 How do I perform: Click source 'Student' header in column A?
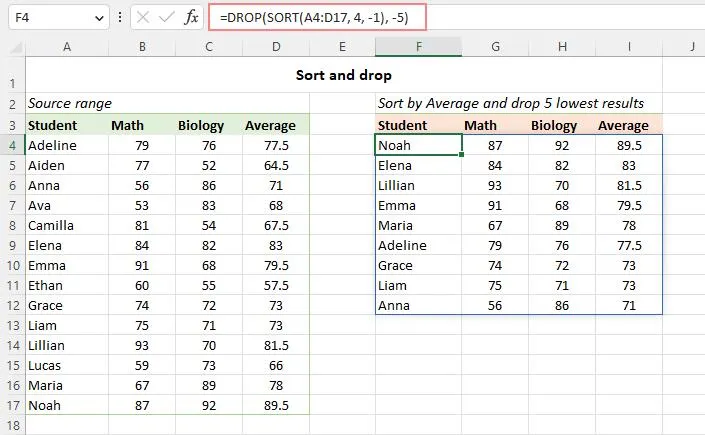pos(67,126)
